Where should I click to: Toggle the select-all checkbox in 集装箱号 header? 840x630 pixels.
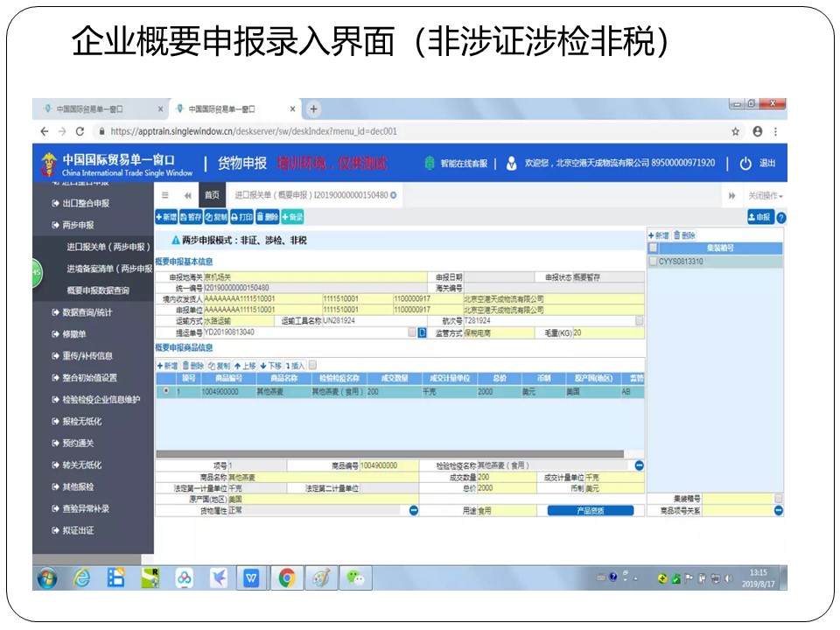pyautogui.click(x=653, y=248)
